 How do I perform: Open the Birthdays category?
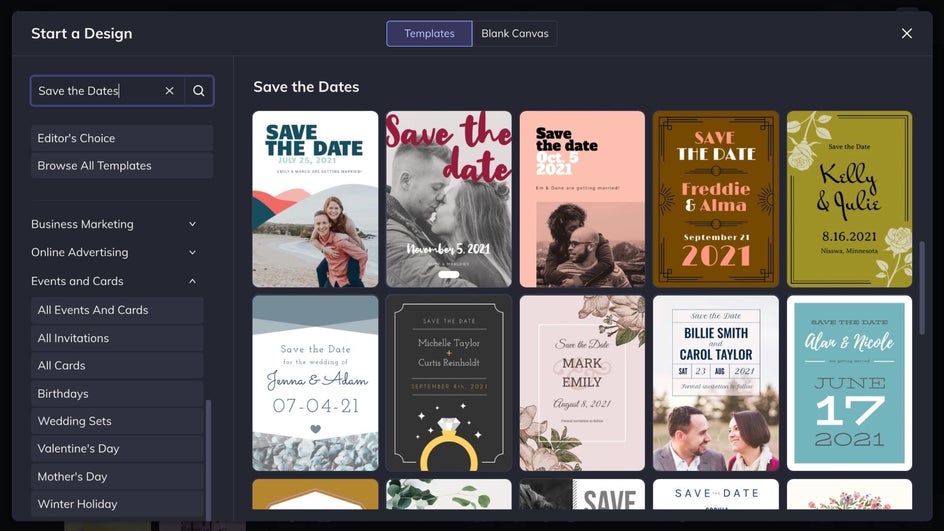117,393
